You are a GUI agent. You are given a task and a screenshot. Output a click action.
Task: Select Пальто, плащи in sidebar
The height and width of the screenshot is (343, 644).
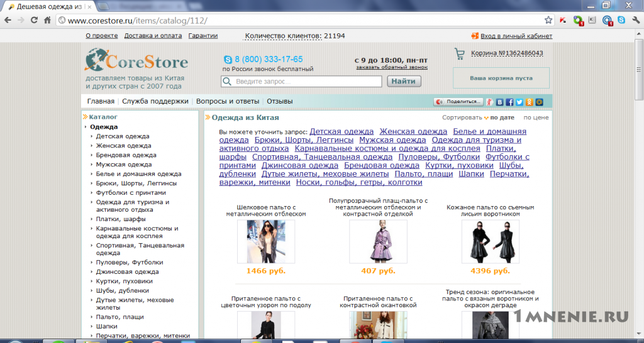pyautogui.click(x=120, y=317)
